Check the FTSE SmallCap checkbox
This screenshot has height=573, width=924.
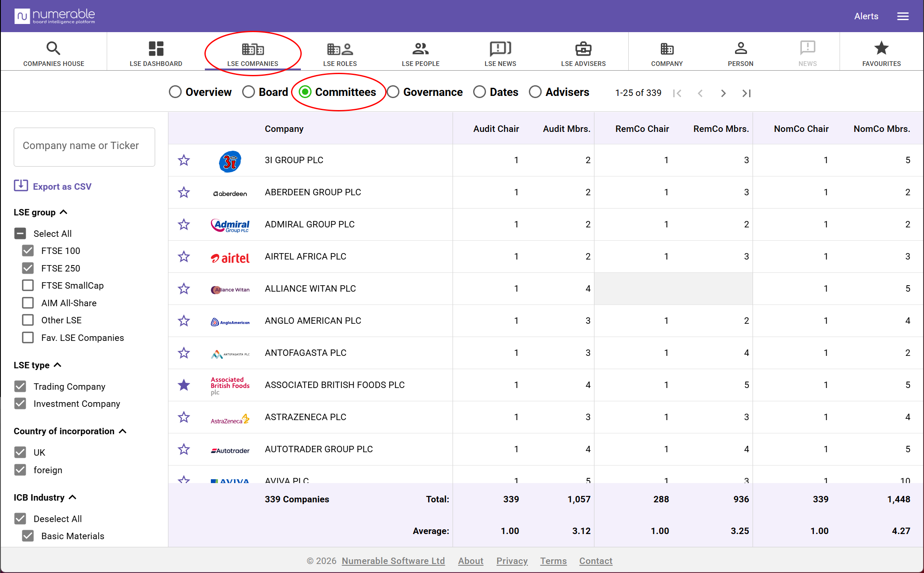28,285
